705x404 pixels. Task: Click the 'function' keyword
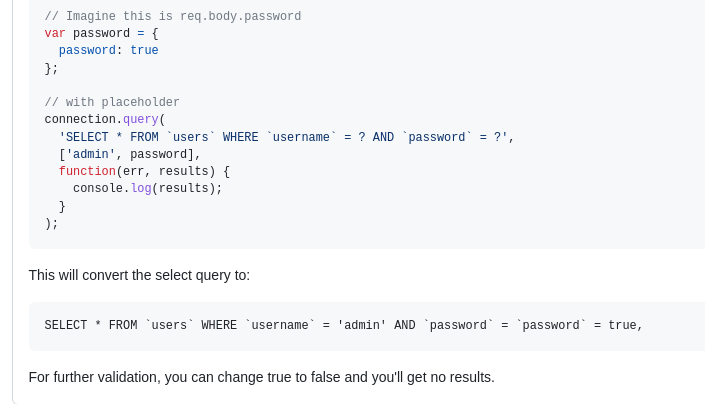(x=87, y=171)
